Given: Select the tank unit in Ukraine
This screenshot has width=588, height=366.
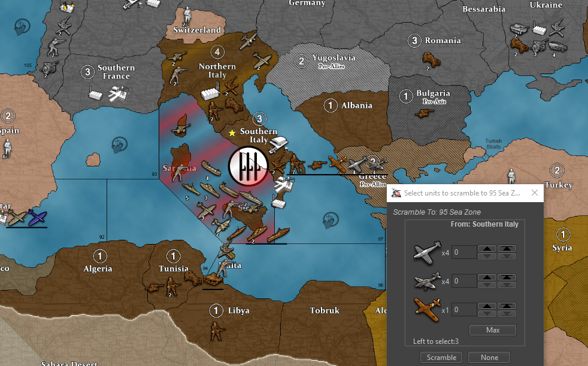Looking at the screenshot, I should pos(519,29).
